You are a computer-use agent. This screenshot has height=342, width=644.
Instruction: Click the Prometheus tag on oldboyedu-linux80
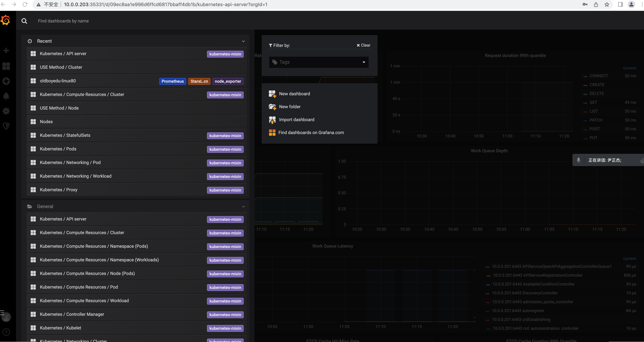pyautogui.click(x=172, y=81)
